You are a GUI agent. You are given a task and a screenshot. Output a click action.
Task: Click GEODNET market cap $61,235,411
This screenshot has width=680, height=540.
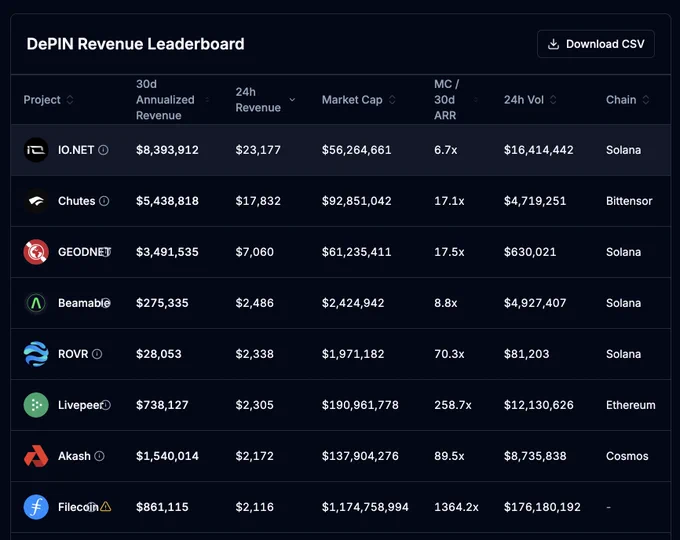click(356, 252)
